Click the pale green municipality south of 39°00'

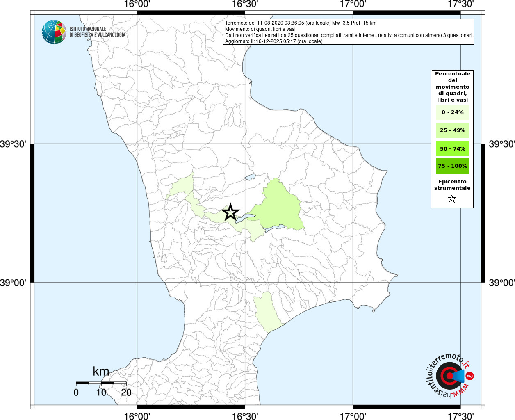tap(267, 312)
